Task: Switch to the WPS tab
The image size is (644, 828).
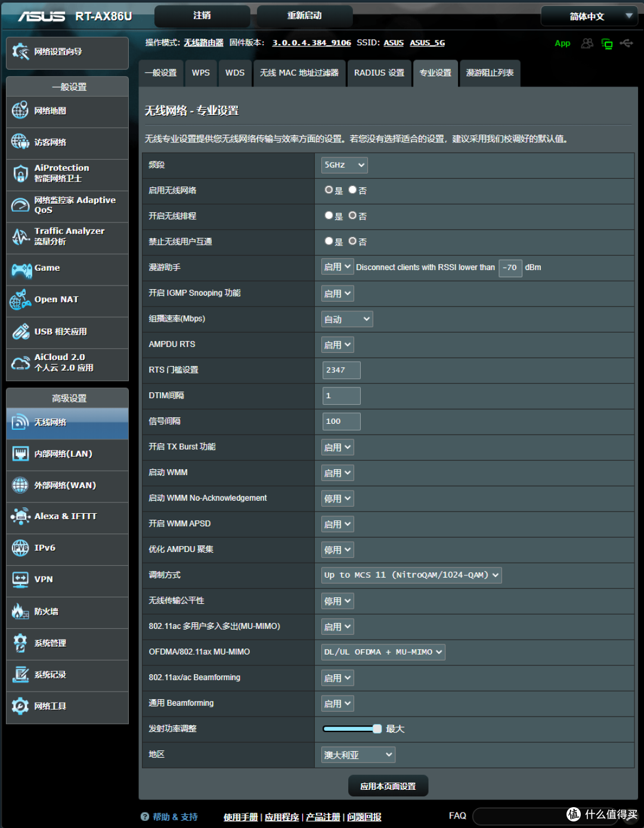Action: 201,73
